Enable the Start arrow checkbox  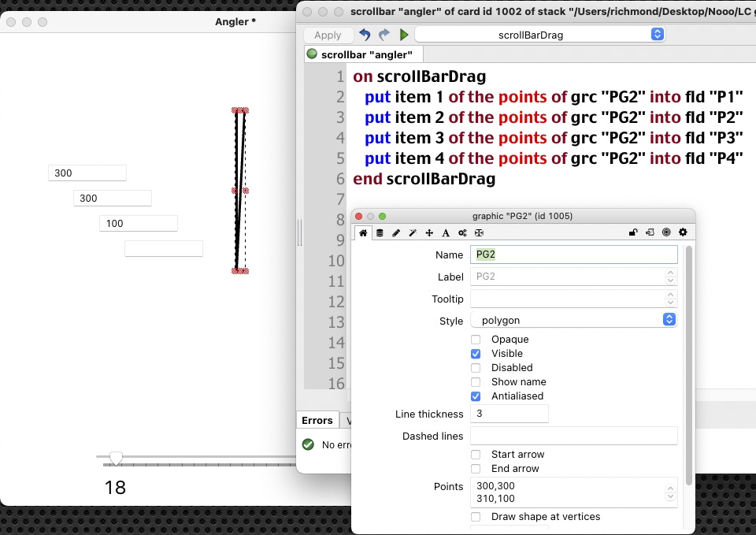pos(476,455)
